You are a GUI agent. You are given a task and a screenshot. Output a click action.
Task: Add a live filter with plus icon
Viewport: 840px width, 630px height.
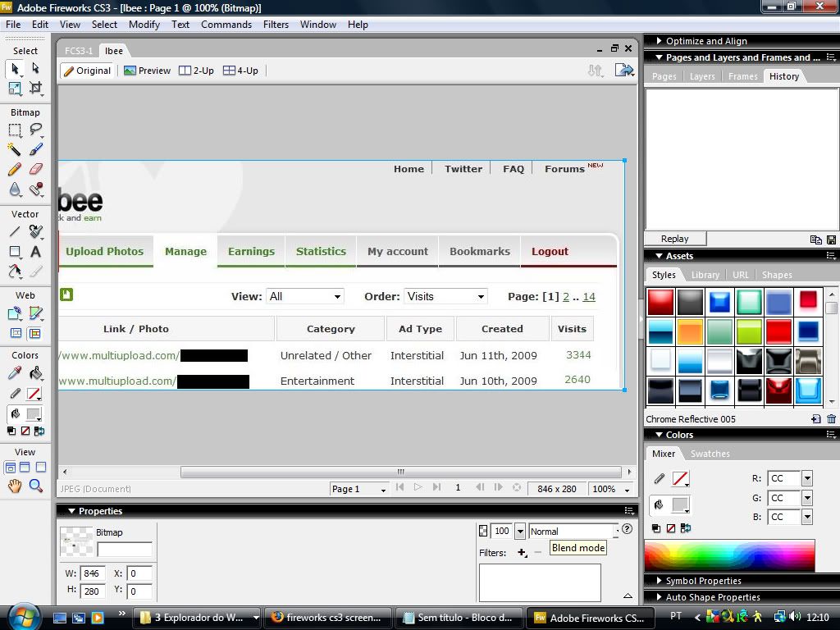tap(523, 553)
